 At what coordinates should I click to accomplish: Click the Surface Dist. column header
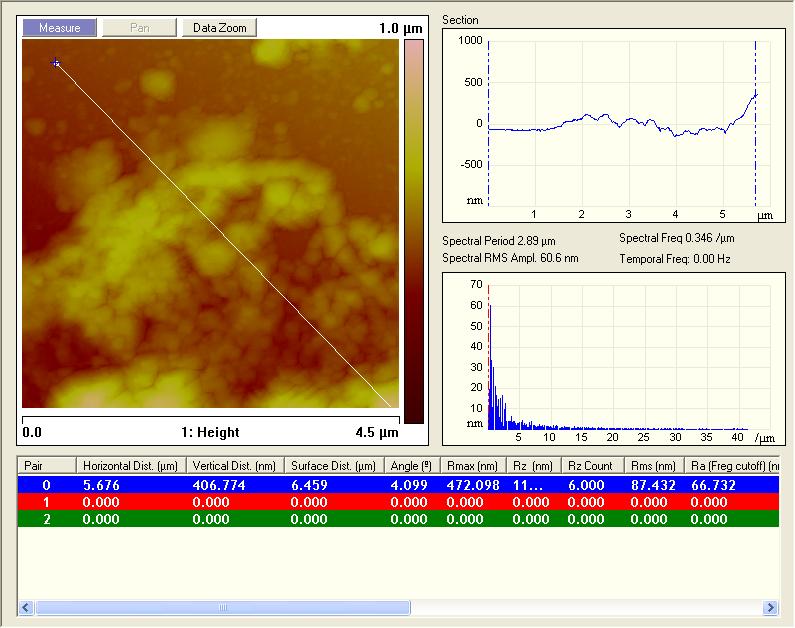click(x=334, y=466)
